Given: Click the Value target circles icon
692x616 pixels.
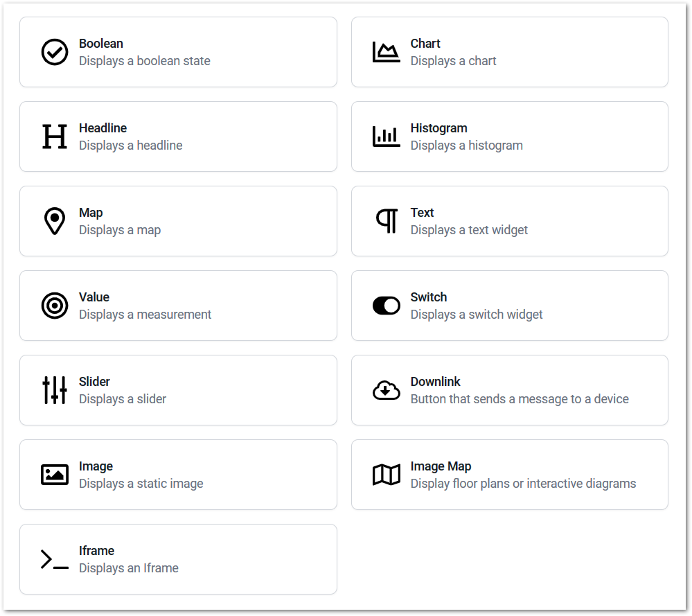Looking at the screenshot, I should point(55,306).
